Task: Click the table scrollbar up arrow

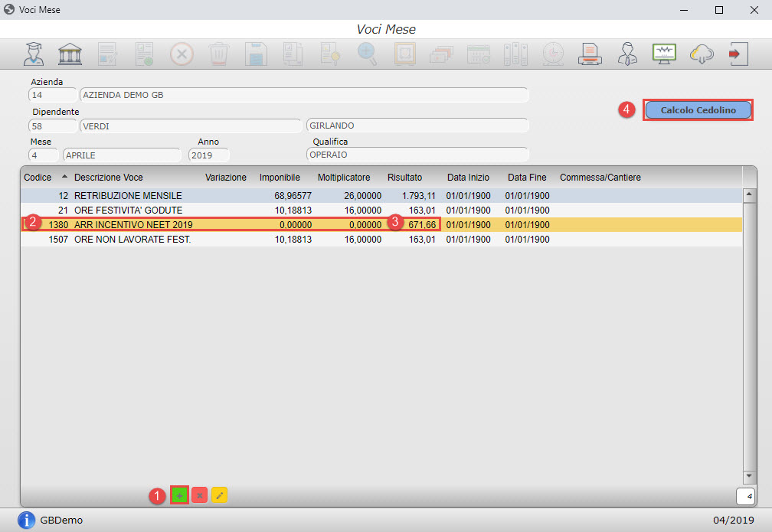Action: (x=749, y=195)
